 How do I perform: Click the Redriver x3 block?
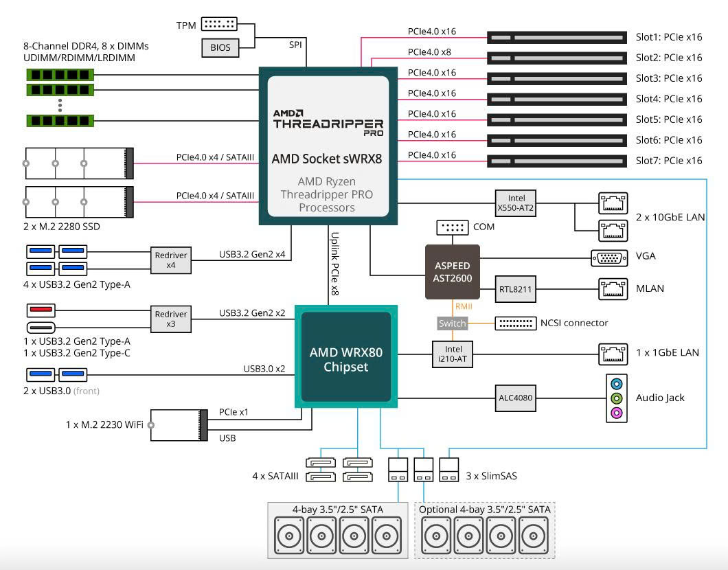171,319
